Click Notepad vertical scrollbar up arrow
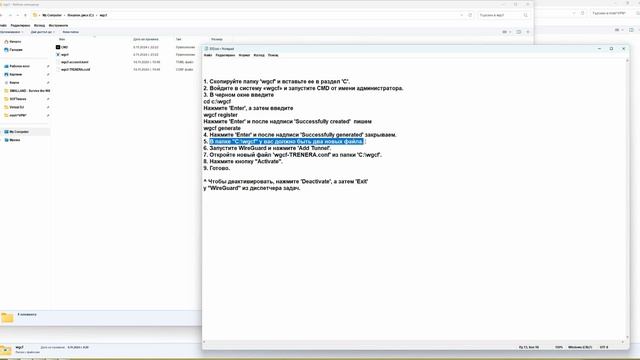 (x=627, y=61)
